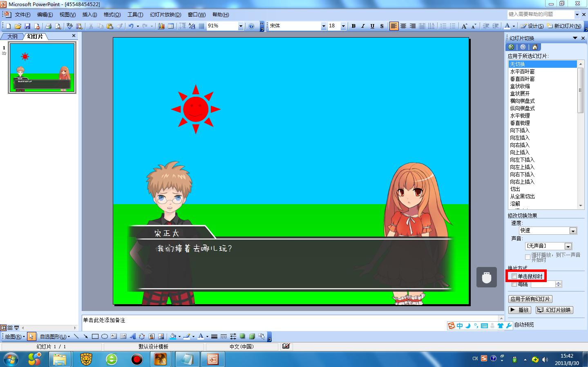
Task: Enable the 单击鼠标时 checkbox
Action: point(514,276)
